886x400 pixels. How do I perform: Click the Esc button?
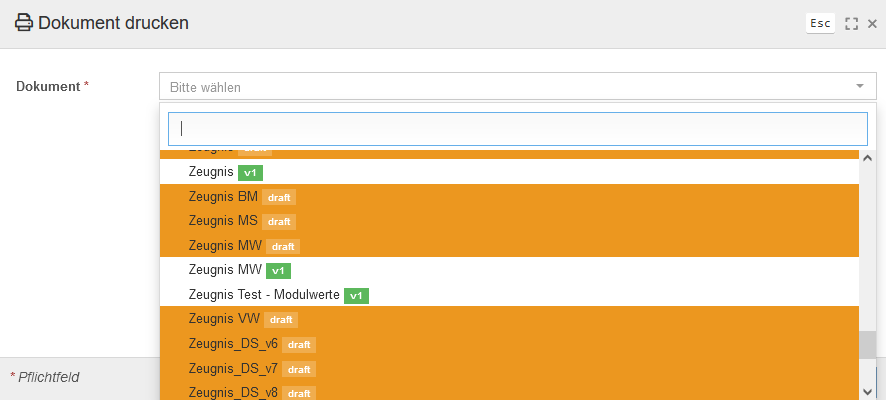pyautogui.click(x=820, y=23)
